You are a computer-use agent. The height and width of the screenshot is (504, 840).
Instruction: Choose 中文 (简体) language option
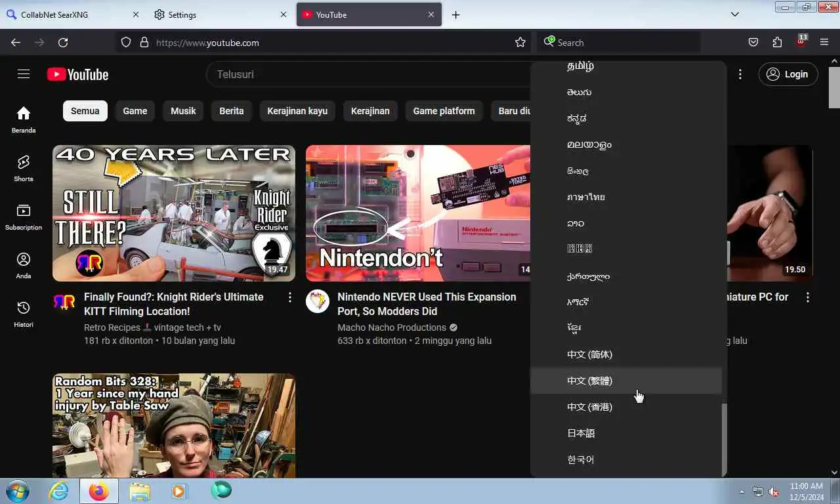[626, 354]
